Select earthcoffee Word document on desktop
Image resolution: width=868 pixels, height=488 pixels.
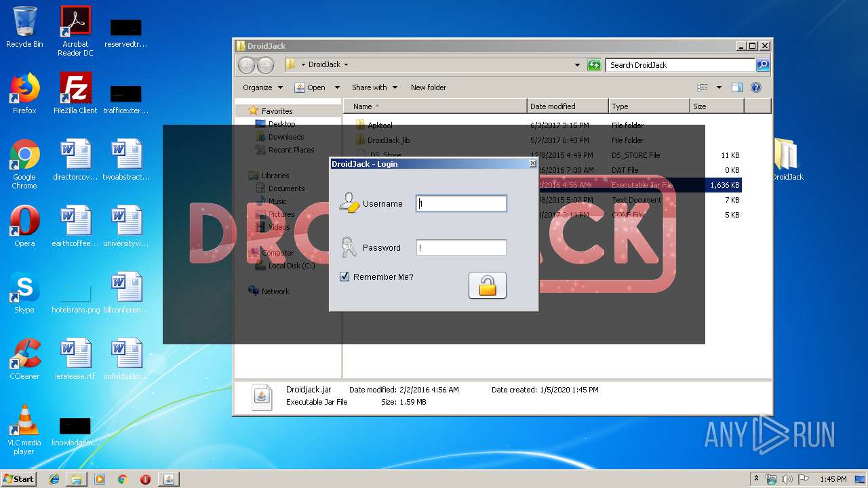click(75, 226)
